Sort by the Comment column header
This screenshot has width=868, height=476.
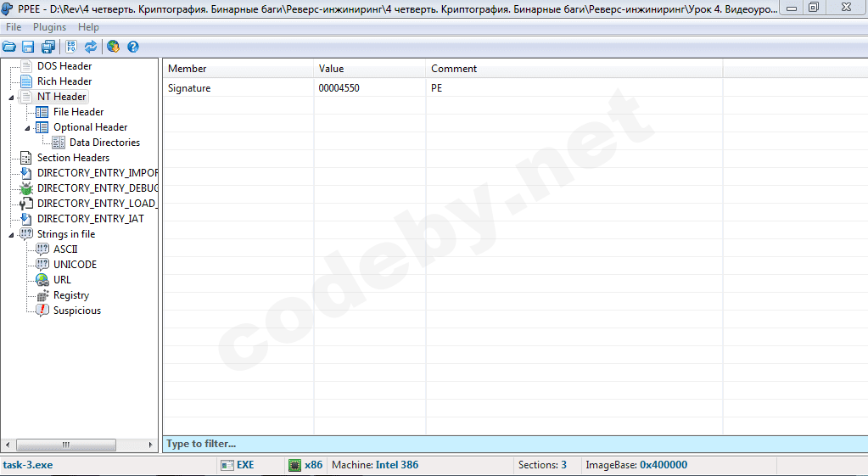(x=574, y=69)
